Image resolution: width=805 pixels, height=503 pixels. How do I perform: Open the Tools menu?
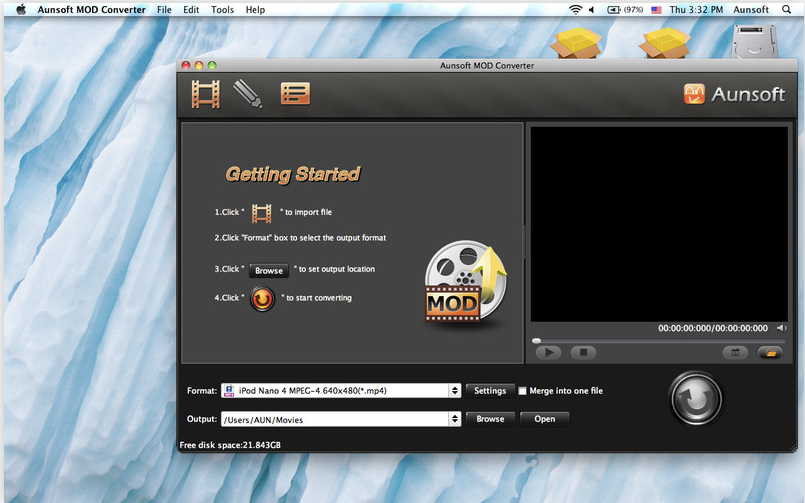coord(222,9)
